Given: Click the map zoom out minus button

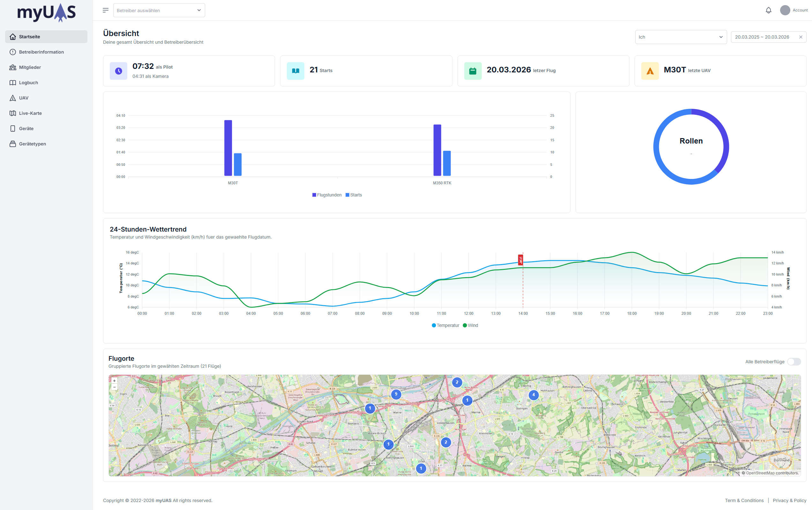Looking at the screenshot, I should tap(114, 387).
